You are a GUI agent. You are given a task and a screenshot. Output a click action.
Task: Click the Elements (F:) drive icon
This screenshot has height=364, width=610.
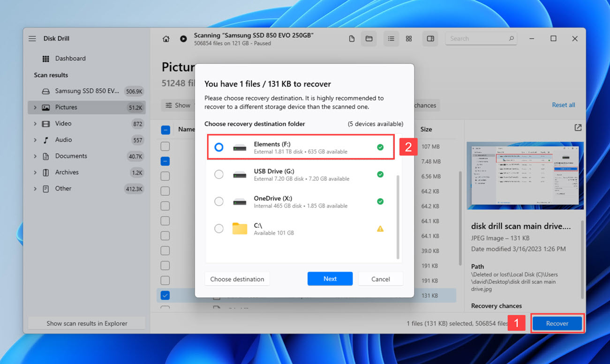pyautogui.click(x=240, y=148)
